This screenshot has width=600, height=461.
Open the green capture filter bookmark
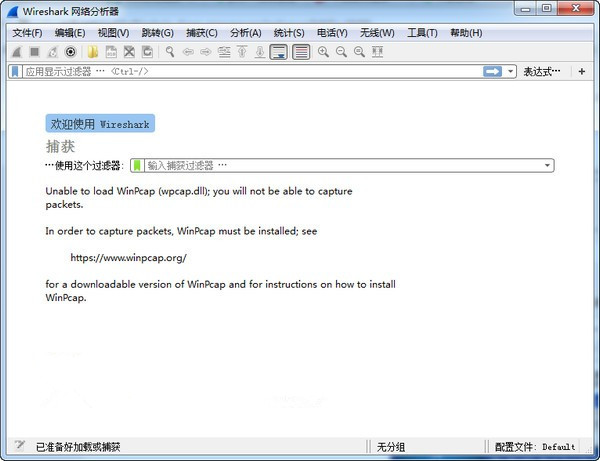137,165
